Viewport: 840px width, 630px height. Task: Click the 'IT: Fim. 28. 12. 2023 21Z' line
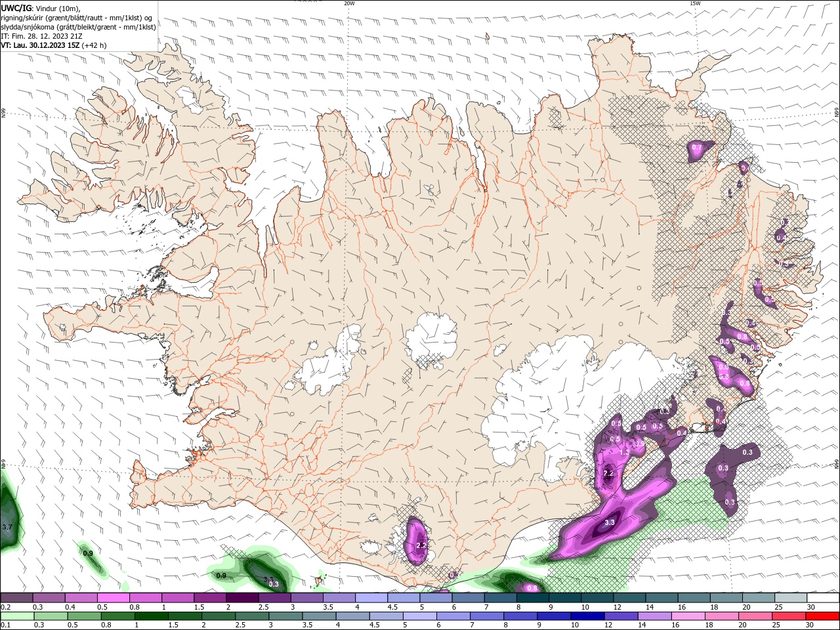[41, 36]
